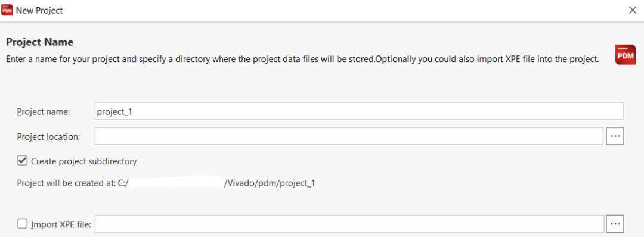Focus the Import XPE file path field
Screen dimensions: 644x237
[349, 223]
